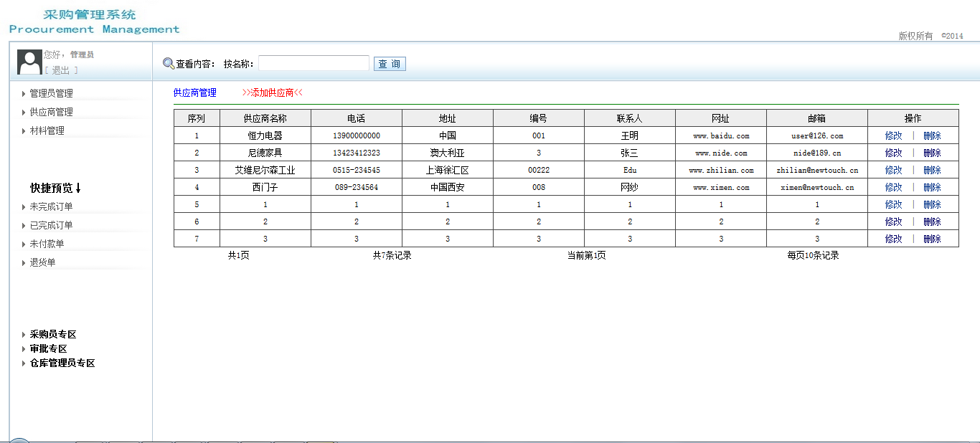Click the 每页10条记录 pager text
The width and height of the screenshot is (980, 443).
tap(813, 255)
